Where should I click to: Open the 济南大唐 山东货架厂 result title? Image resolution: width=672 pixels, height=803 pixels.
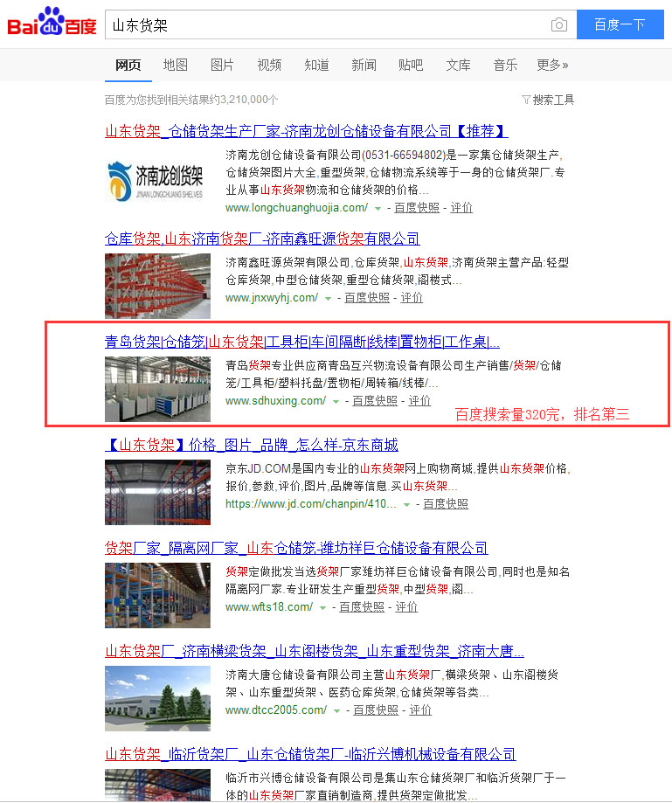pyautogui.click(x=315, y=652)
